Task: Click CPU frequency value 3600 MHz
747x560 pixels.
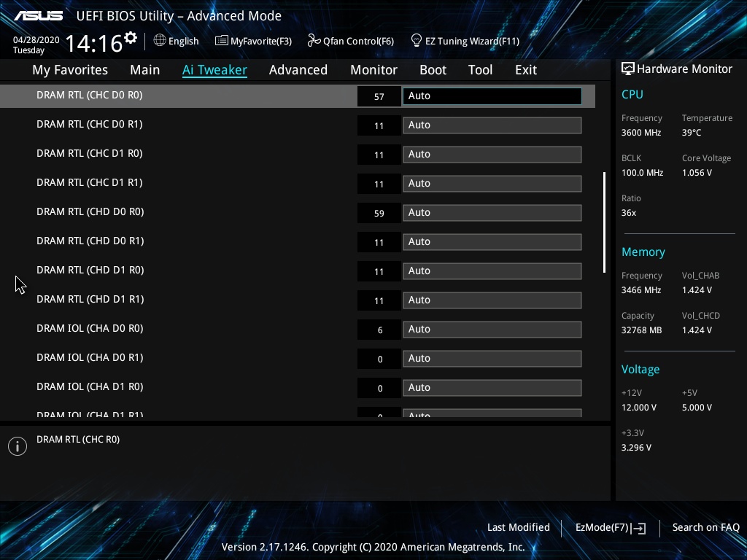Action: [x=641, y=133]
